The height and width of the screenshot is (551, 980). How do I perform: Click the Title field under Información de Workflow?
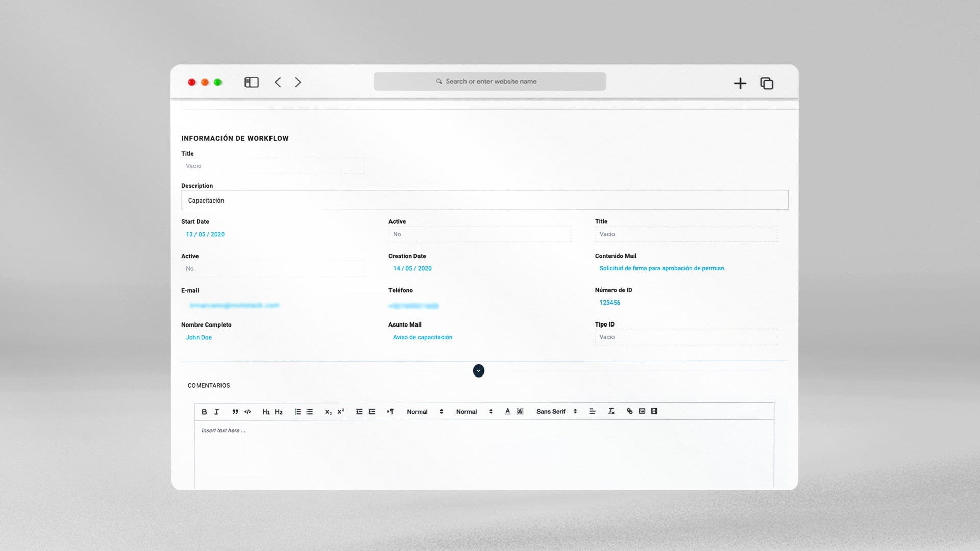(x=273, y=166)
